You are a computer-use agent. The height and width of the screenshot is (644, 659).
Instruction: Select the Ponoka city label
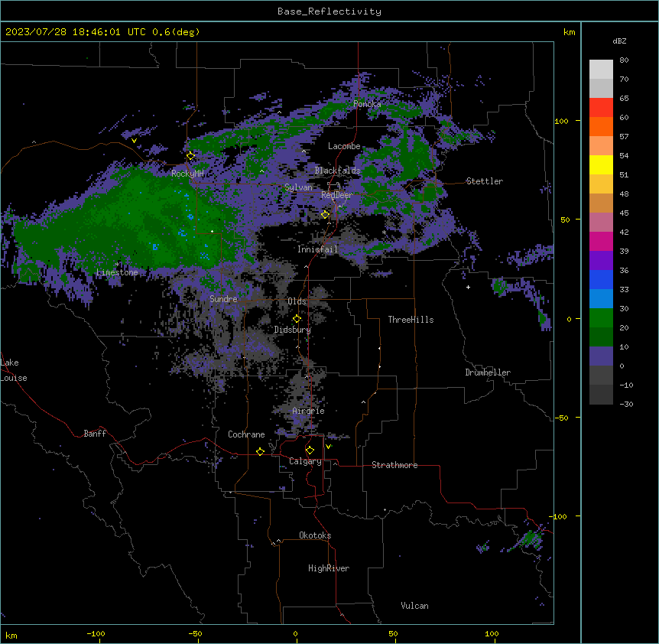click(x=367, y=104)
